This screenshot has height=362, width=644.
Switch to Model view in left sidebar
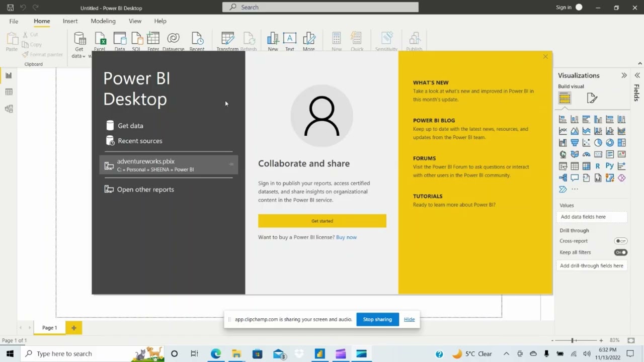coord(9,109)
